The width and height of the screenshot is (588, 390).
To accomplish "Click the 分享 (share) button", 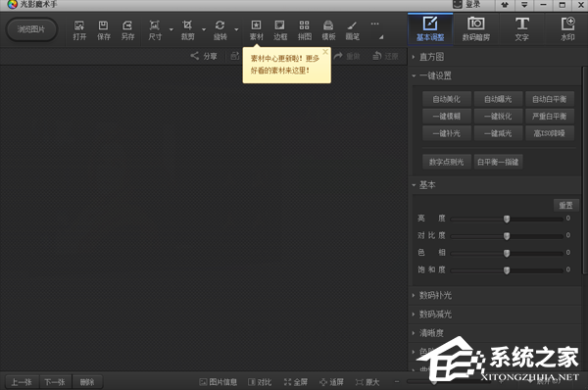I will coord(204,56).
